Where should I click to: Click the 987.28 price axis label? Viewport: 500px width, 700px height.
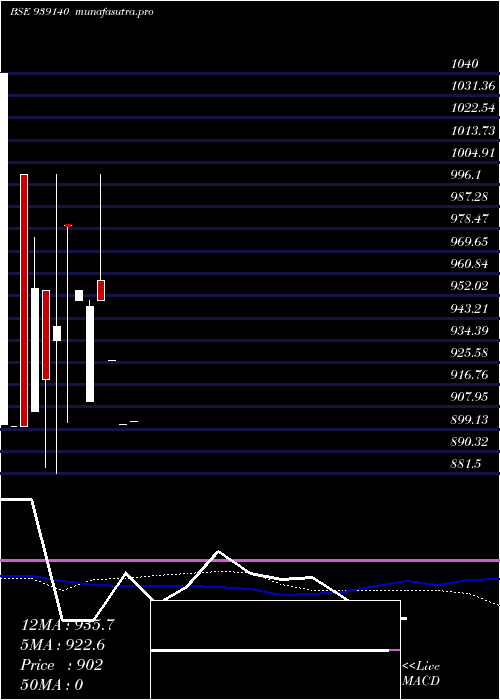coord(469,197)
